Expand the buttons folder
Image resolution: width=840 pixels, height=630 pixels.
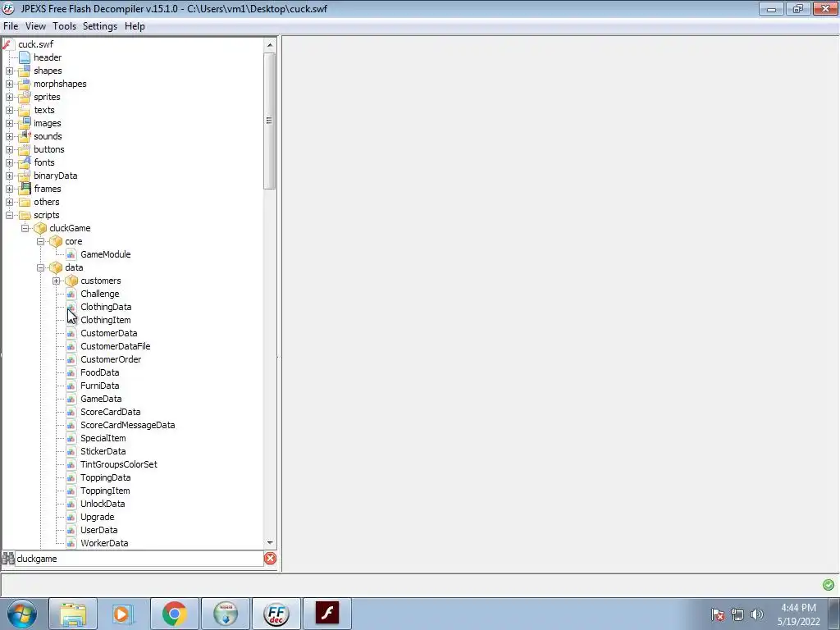click(10, 149)
